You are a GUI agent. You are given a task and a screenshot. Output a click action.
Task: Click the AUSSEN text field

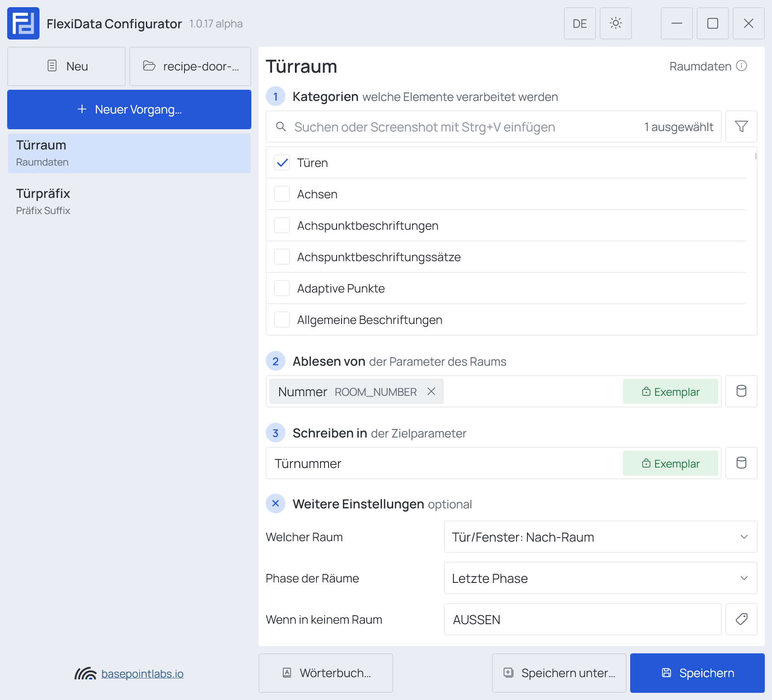pos(583,619)
